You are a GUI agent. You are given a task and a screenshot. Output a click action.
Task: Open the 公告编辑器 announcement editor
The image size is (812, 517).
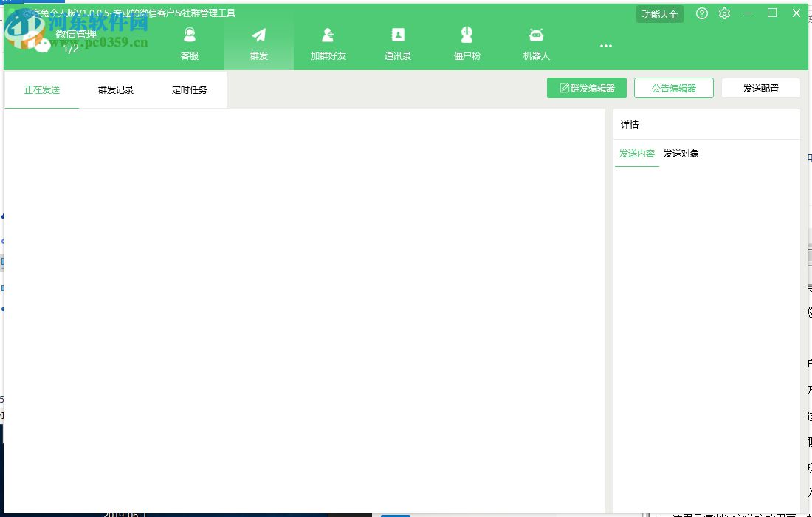click(673, 87)
